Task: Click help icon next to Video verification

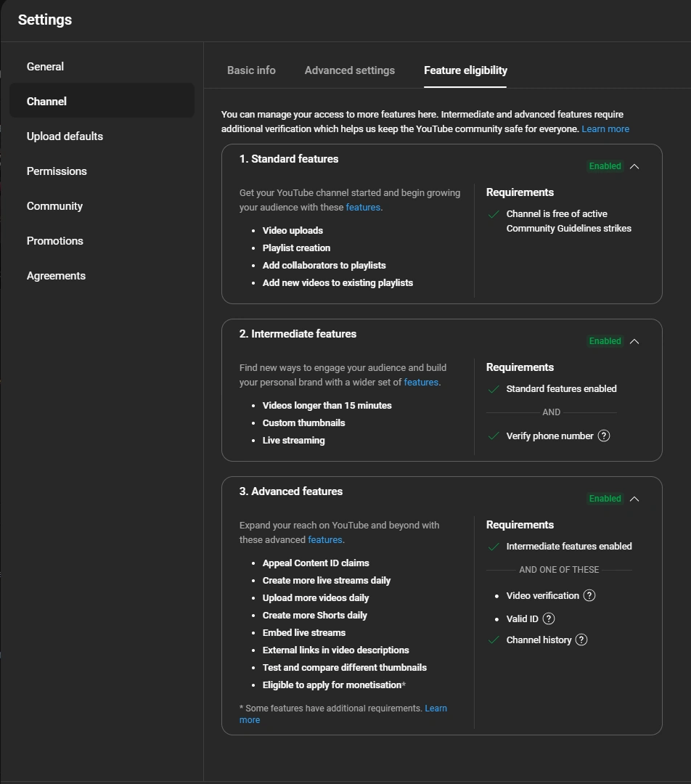Action: pyautogui.click(x=589, y=595)
